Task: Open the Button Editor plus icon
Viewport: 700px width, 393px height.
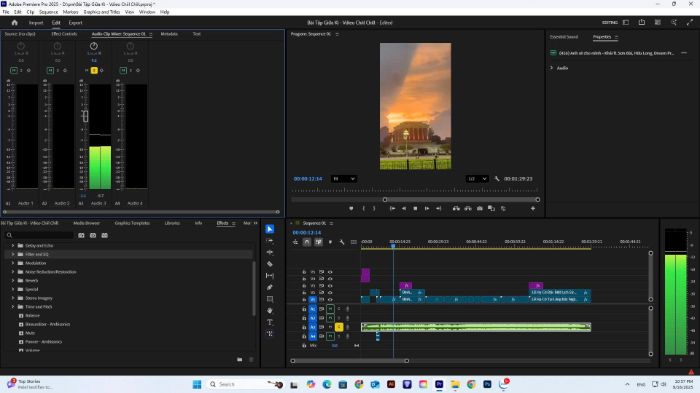Action: tap(533, 209)
